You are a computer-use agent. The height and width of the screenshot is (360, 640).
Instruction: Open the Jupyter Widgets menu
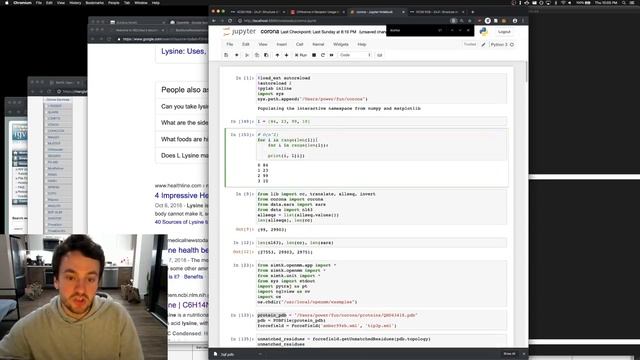[341, 44]
